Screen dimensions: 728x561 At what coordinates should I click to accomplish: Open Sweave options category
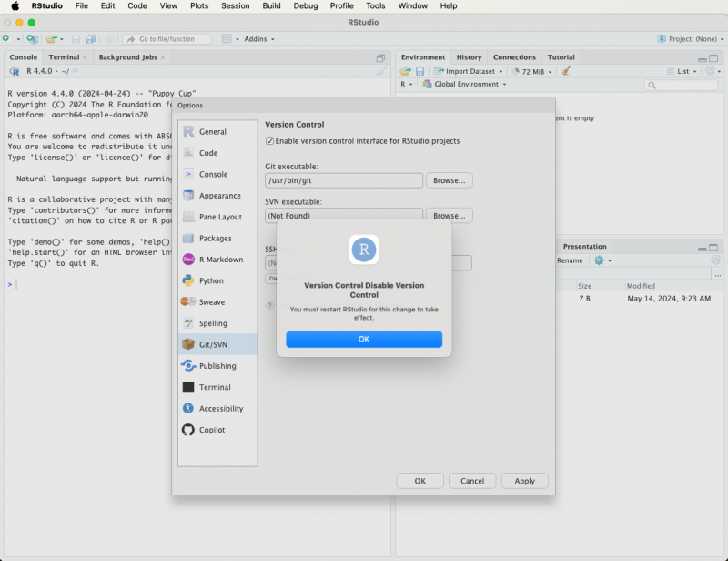(x=217, y=302)
